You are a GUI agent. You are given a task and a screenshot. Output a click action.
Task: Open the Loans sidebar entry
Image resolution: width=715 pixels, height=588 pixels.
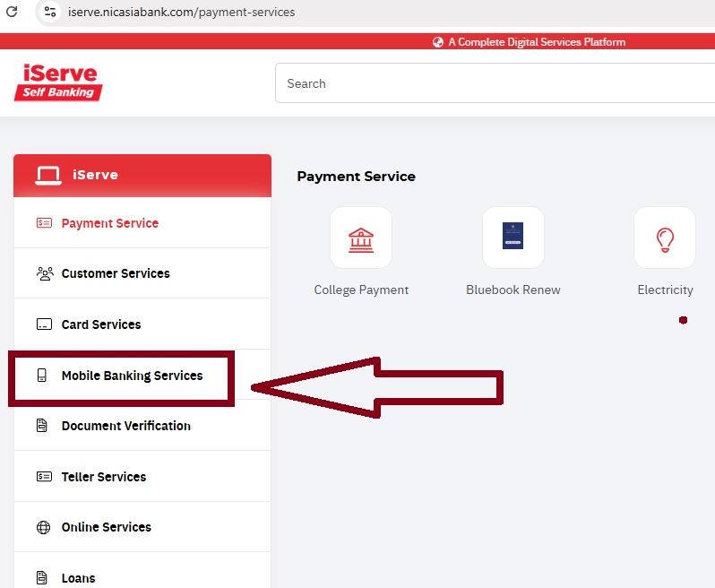pyautogui.click(x=78, y=578)
